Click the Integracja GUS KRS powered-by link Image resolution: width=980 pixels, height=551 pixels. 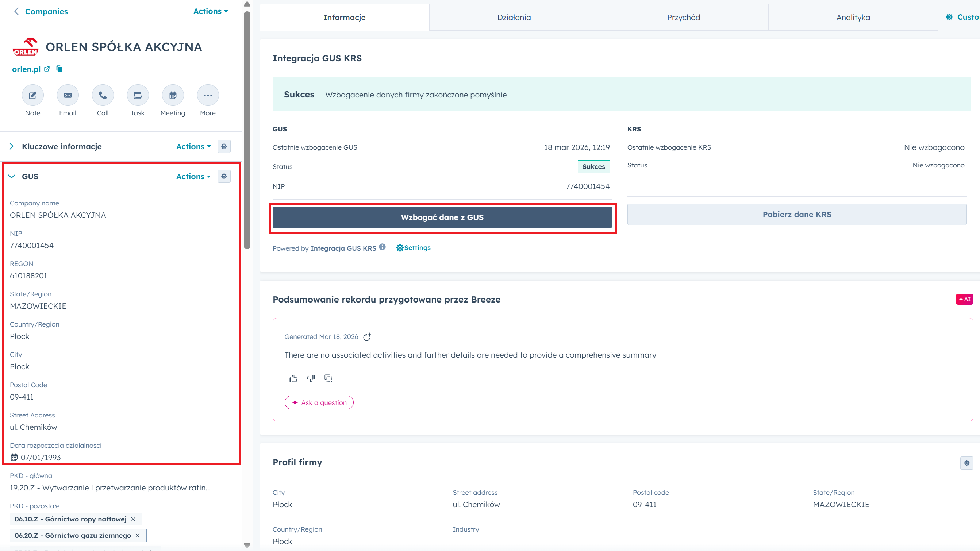pyautogui.click(x=343, y=248)
